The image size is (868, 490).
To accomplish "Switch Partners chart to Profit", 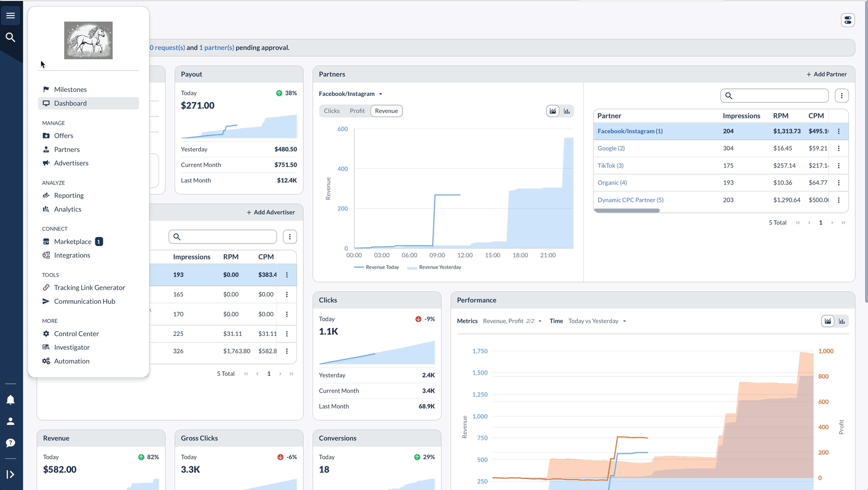I will click(357, 111).
